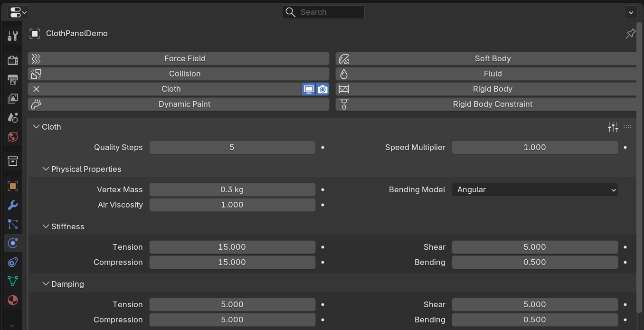This screenshot has width=644, height=330.
Task: Click the Stiffness Shear 5.000 field
Action: coord(535,247)
